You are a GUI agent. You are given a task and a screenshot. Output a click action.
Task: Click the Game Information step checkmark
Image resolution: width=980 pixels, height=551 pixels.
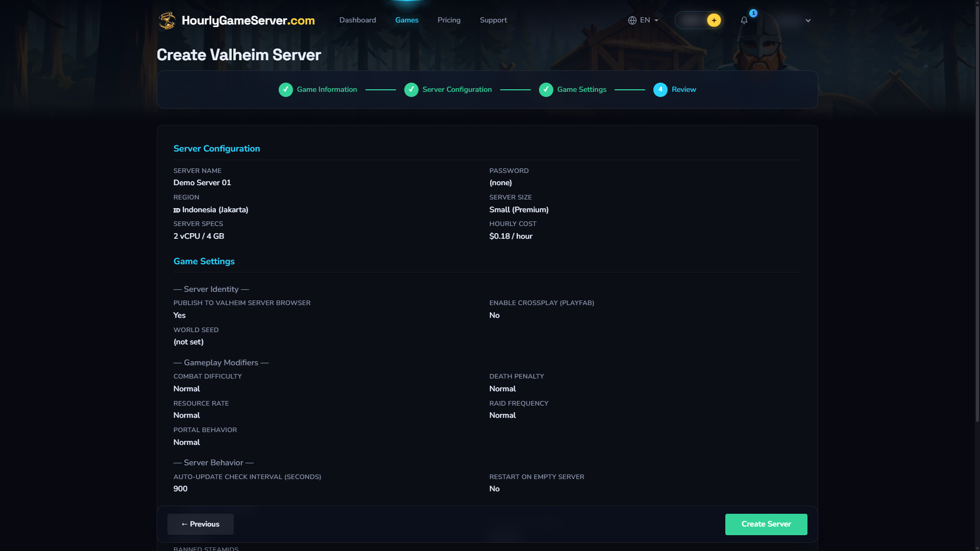click(x=286, y=90)
